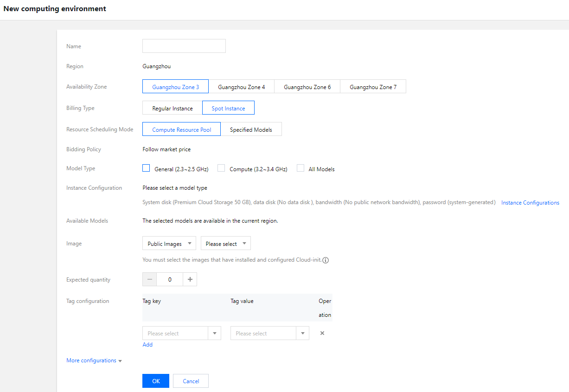Screen dimensions: 569x392
Task: Increase expected quantity with plus icon
Action: pos(190,280)
